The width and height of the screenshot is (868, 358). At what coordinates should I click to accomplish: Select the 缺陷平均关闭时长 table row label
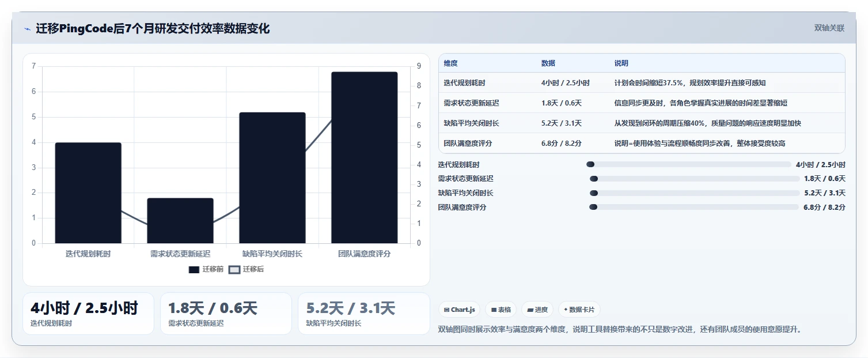click(471, 123)
